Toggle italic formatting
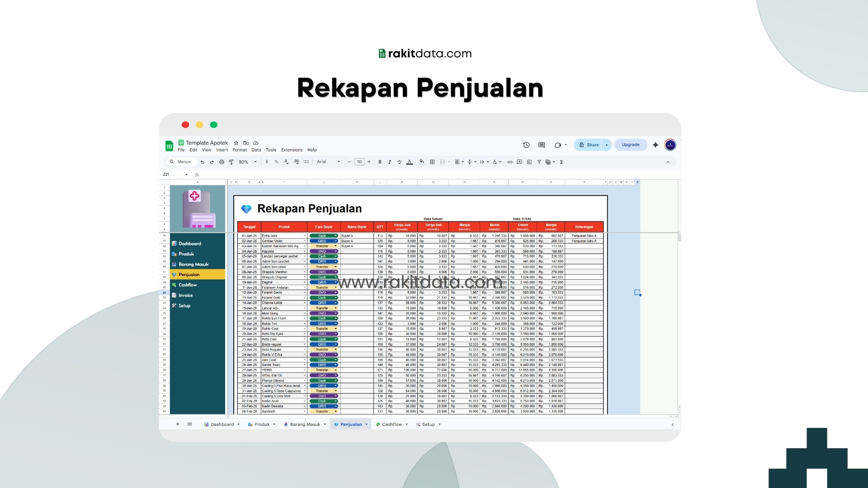 pos(390,162)
